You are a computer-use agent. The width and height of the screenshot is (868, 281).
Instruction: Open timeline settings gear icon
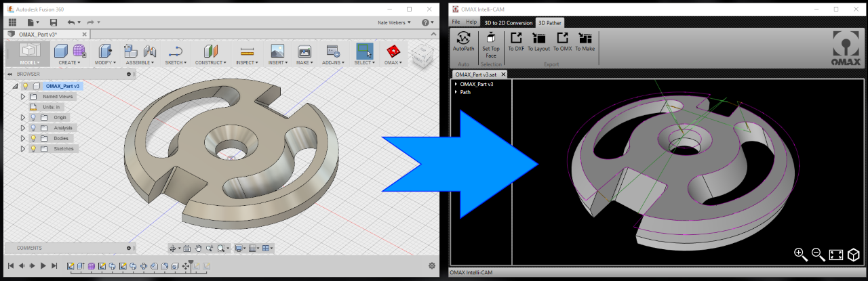click(x=432, y=266)
